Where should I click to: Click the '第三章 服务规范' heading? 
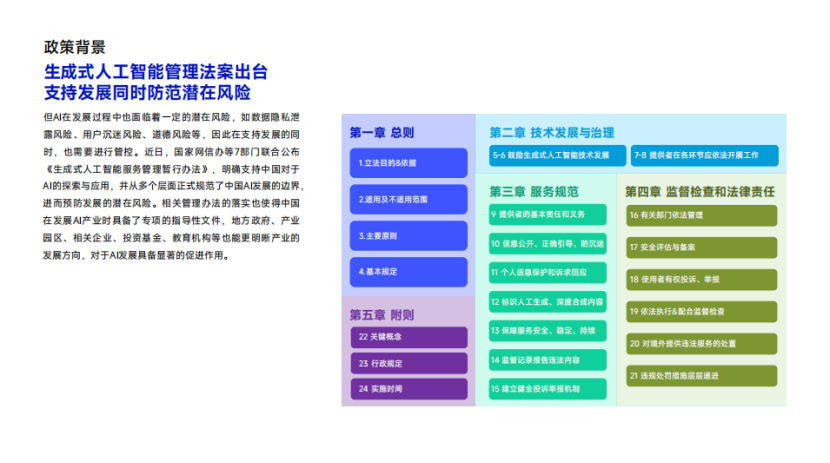(x=534, y=192)
